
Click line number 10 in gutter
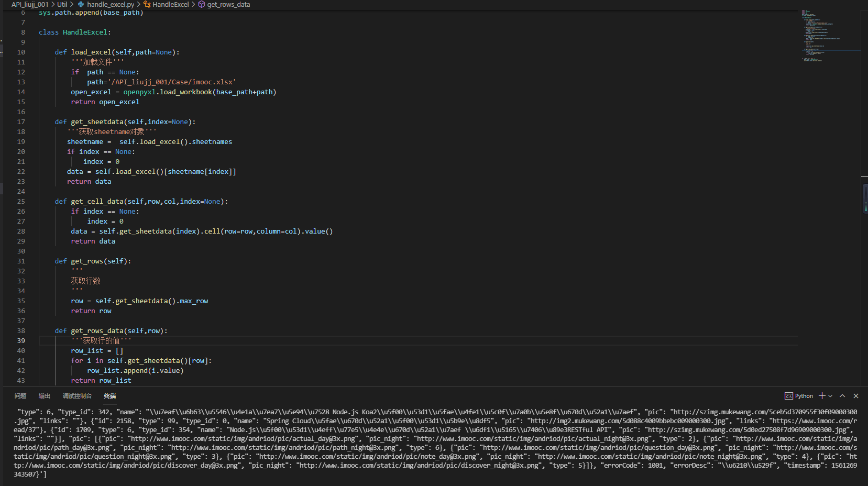pos(21,52)
